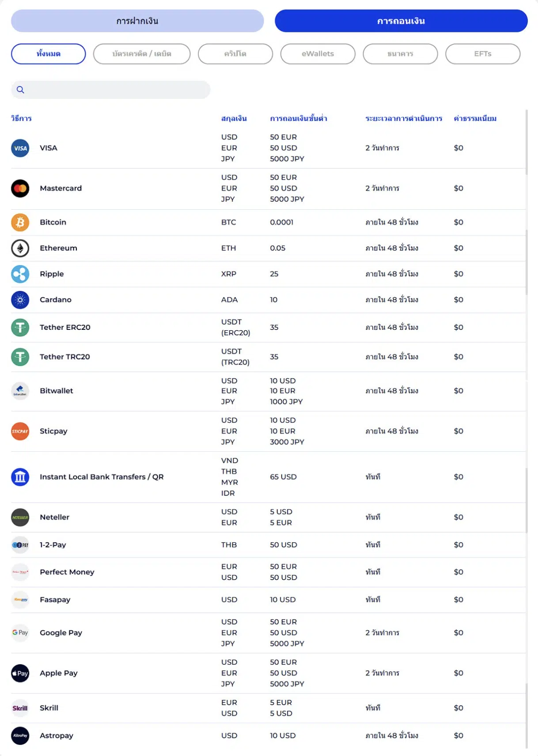Click the Google Pay method name

point(61,633)
